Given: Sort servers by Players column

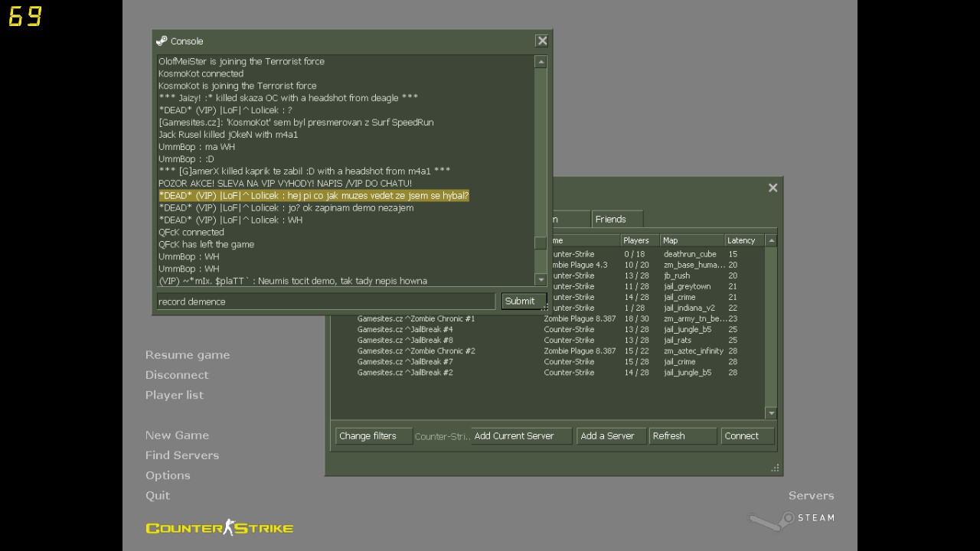Looking at the screenshot, I should point(639,240).
